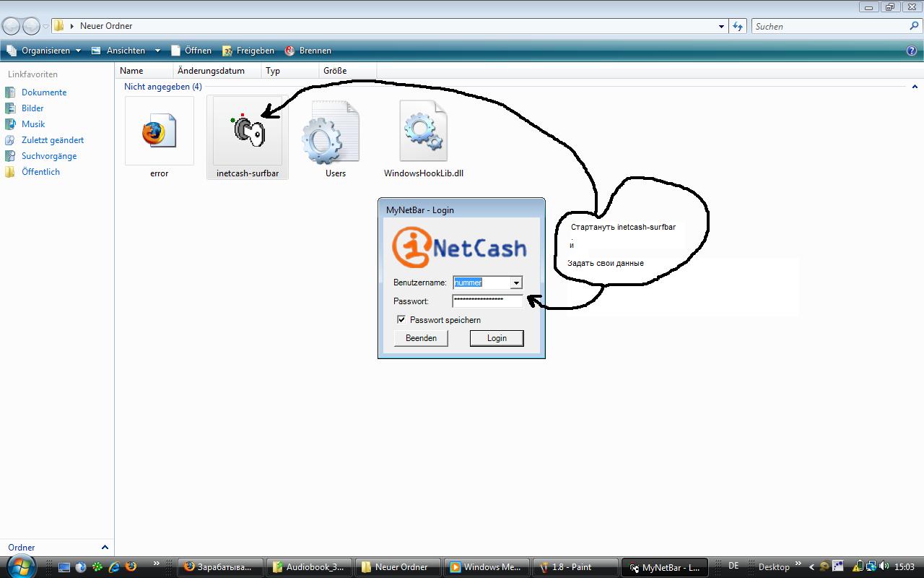This screenshot has height=578, width=924.
Task: Click the volume speaker tray icon
Action: [884, 567]
